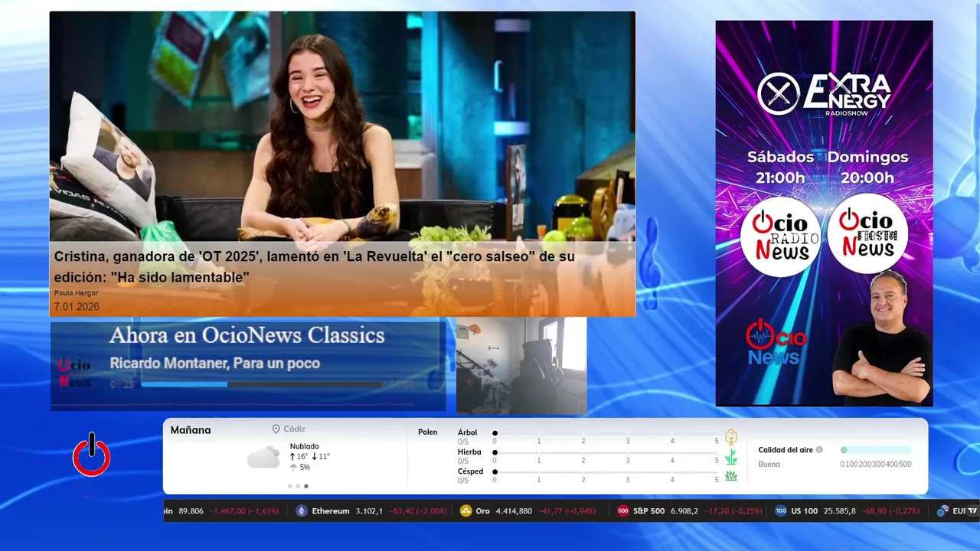This screenshot has height=551, width=980.
Task: Click the small OcioNews logo in player
Action: tap(74, 373)
